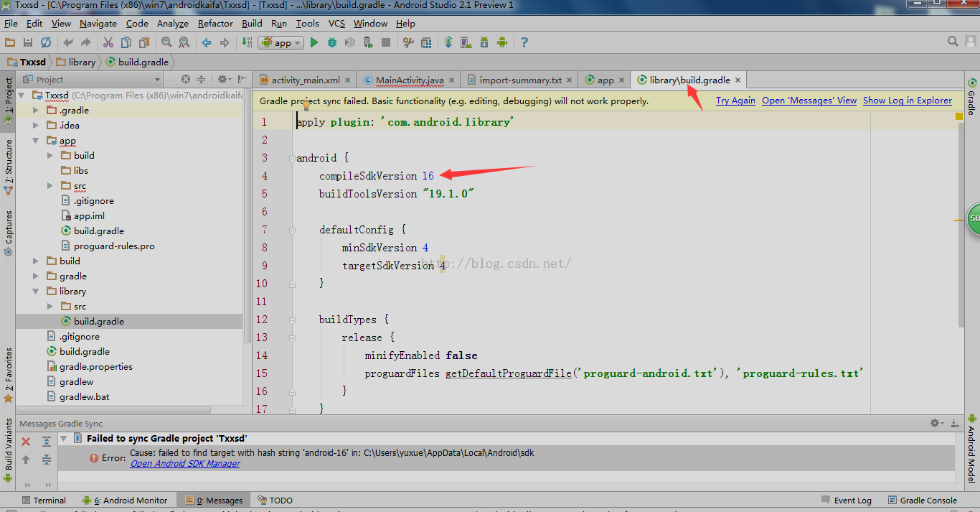
Task: Click the Synchronize icon in toolbar
Action: coord(46,43)
